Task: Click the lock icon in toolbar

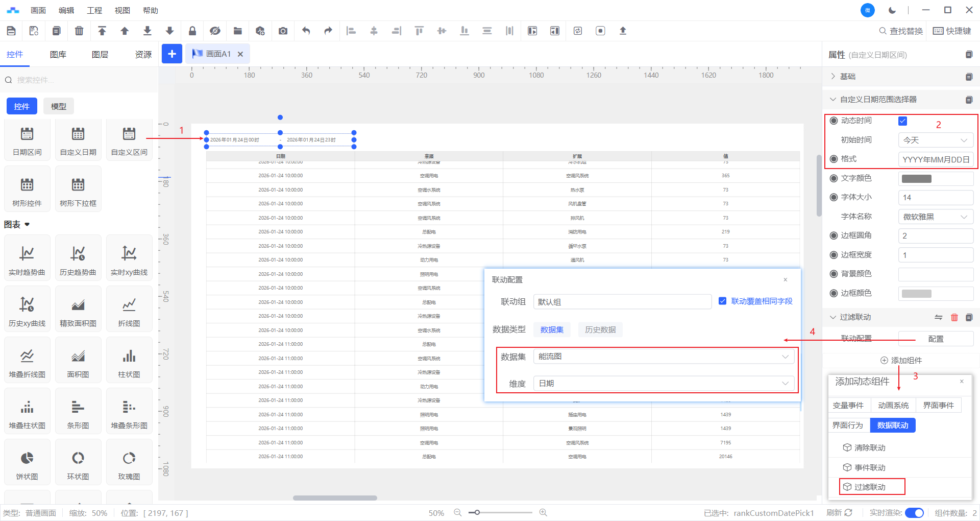Action: (x=192, y=31)
